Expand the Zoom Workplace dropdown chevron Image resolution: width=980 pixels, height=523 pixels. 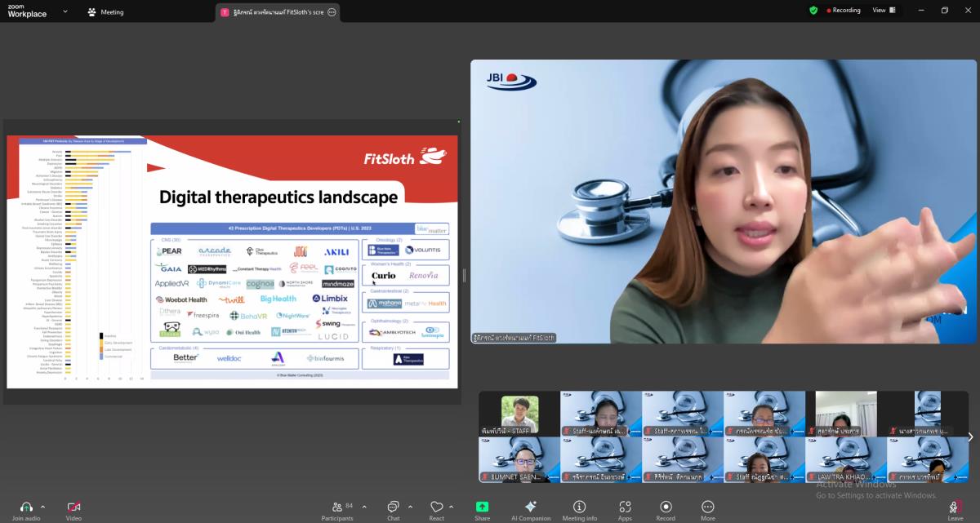pyautogui.click(x=65, y=12)
